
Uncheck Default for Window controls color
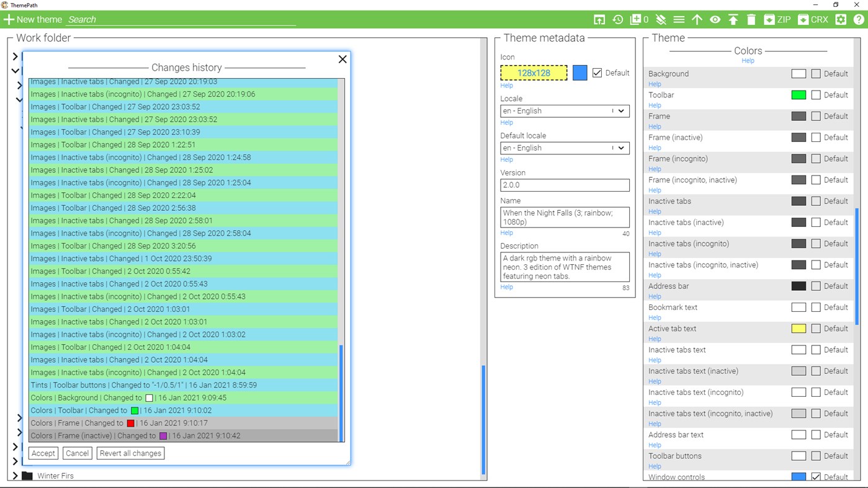(x=816, y=476)
